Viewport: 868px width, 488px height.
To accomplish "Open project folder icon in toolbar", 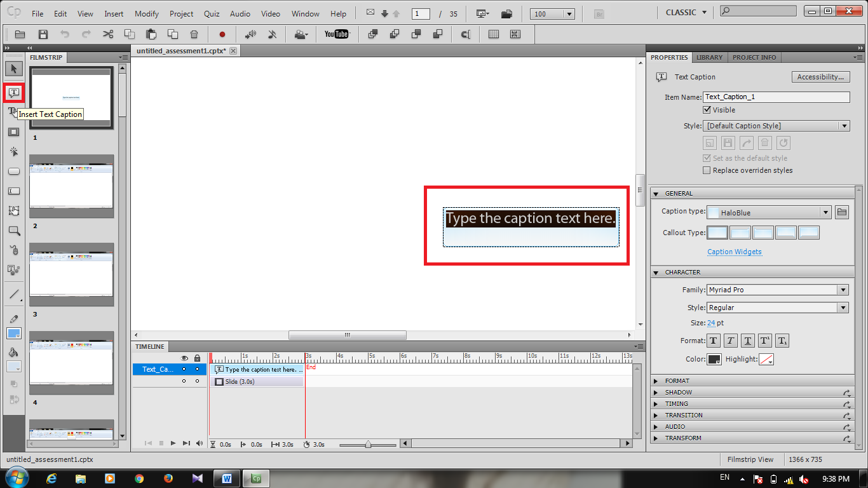I will pos(20,34).
